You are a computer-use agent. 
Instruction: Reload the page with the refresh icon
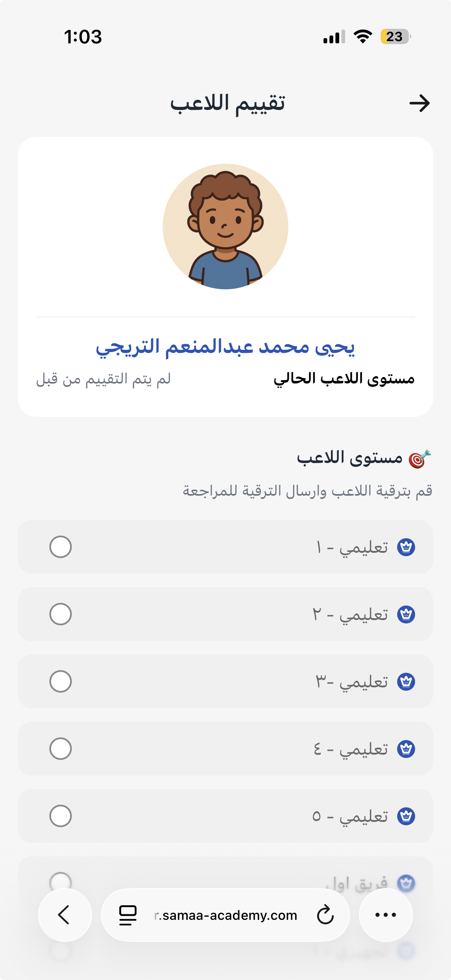[x=325, y=915]
